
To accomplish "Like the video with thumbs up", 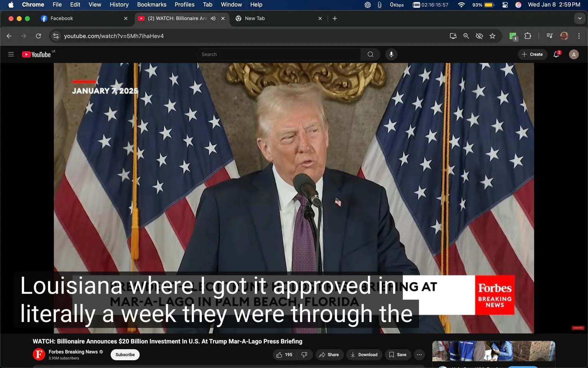I will click(x=279, y=355).
